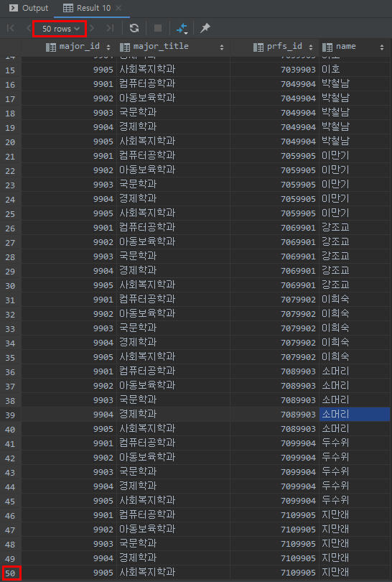Screen dimensions: 392x582
Task: Select major_title 컴퓨터공학과 in row 36
Action: 173,371
